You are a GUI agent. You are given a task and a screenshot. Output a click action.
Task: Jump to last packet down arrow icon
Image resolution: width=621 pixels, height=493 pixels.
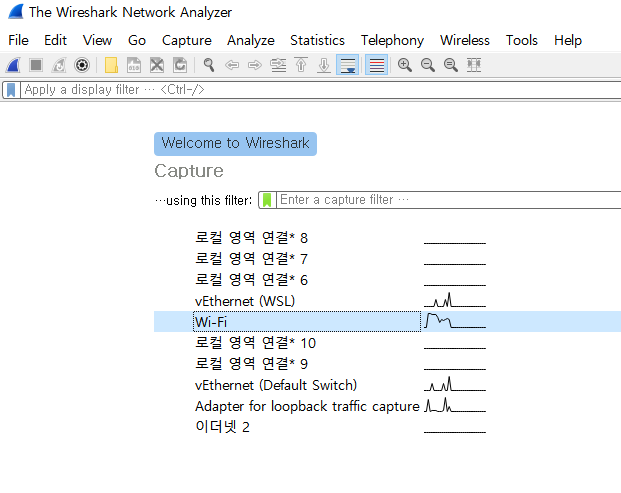pyautogui.click(x=324, y=65)
